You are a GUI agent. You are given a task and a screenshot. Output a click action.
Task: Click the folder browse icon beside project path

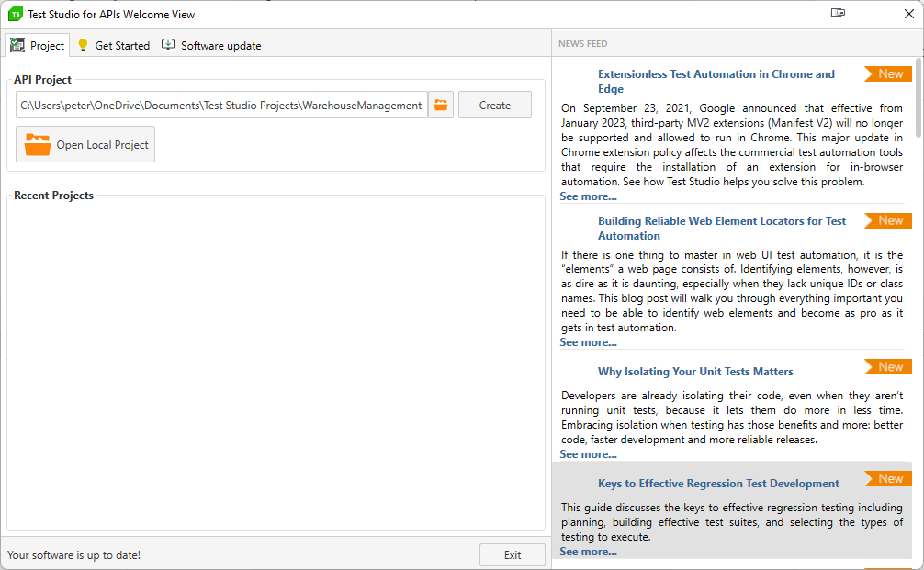pyautogui.click(x=441, y=105)
